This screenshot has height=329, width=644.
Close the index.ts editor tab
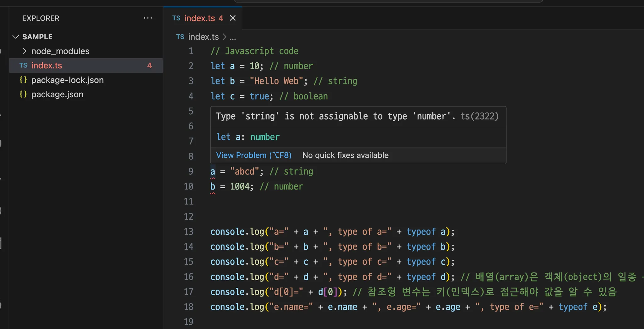click(x=233, y=18)
